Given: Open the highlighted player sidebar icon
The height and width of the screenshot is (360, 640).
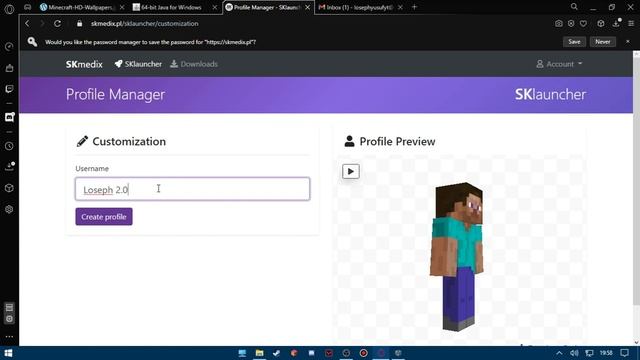Looking at the screenshot, I should (x=9, y=118).
